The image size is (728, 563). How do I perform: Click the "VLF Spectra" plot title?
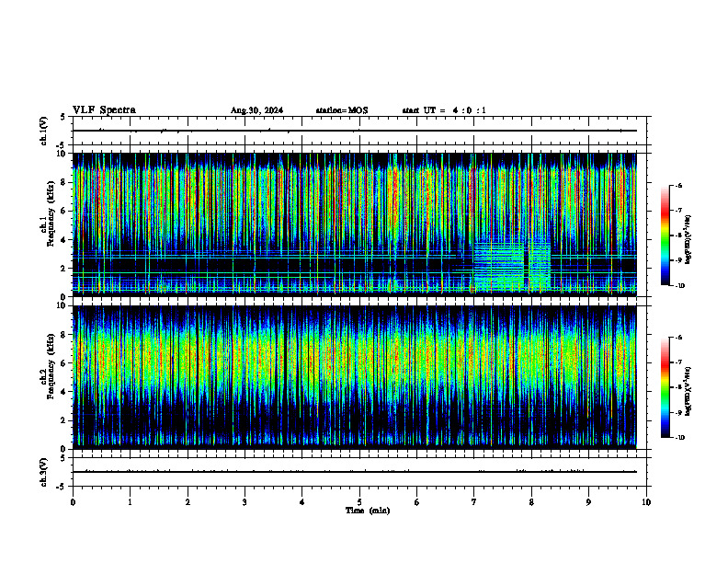click(104, 110)
